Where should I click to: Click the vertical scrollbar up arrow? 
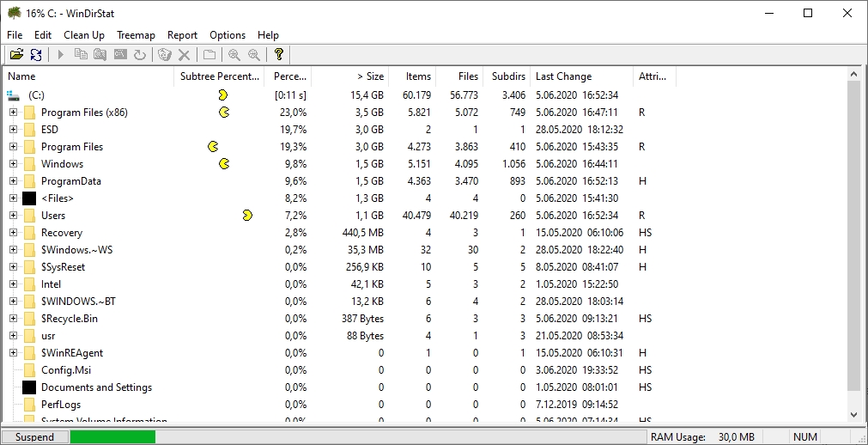(853, 74)
